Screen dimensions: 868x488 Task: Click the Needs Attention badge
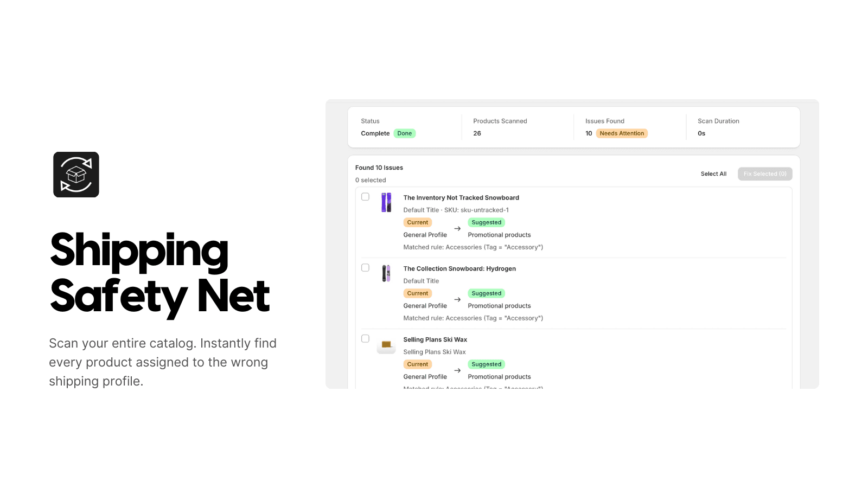click(x=622, y=133)
